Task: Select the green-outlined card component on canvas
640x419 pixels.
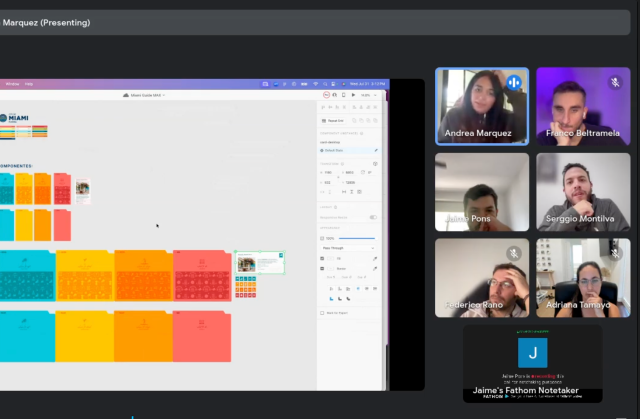Action: point(260,262)
